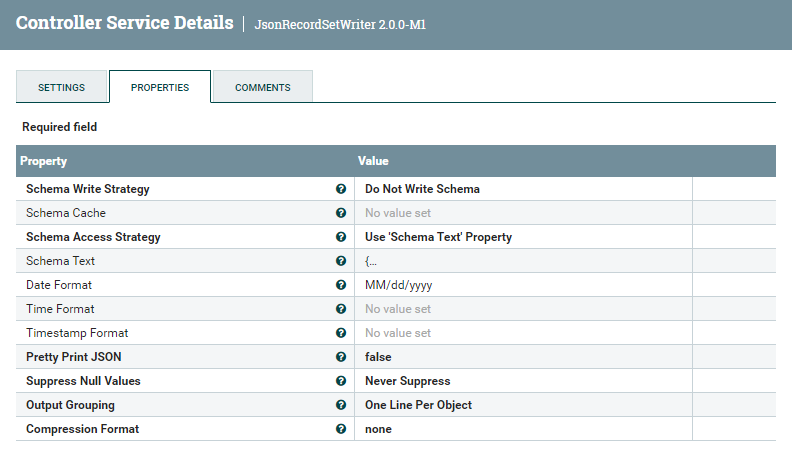
Task: Select the Properties tab
Action: pyautogui.click(x=160, y=87)
